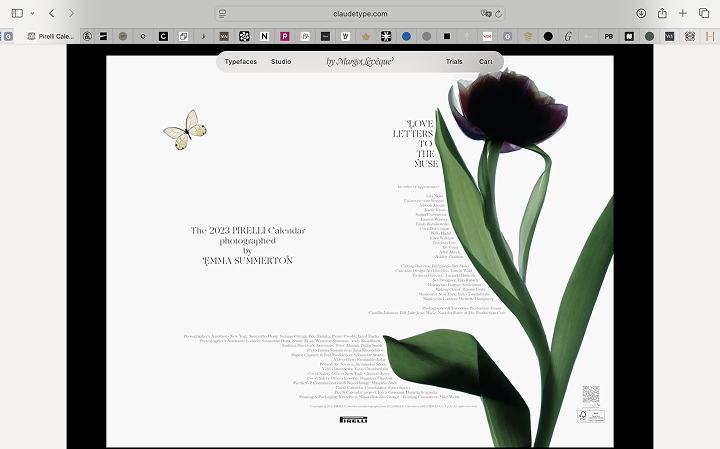Click the butterfly illustration
Image resolution: width=720 pixels, height=449 pixels.
point(186,130)
